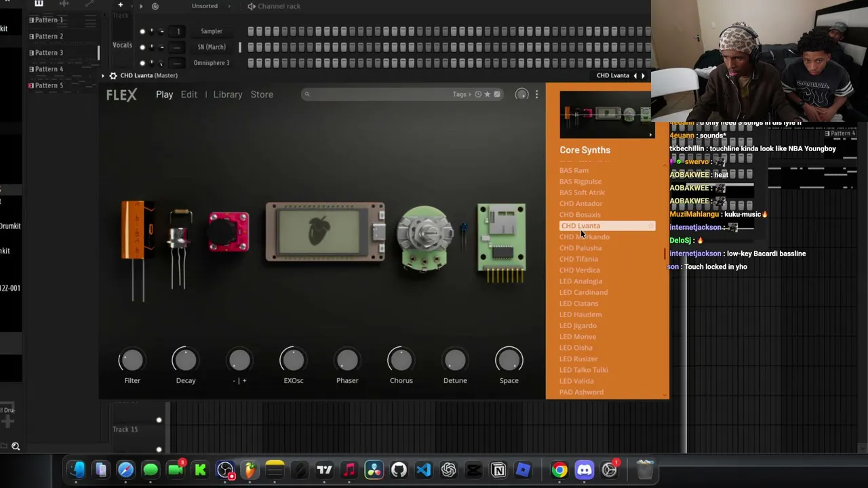Open the Sampler channel button
868x488 pixels.
(212, 31)
